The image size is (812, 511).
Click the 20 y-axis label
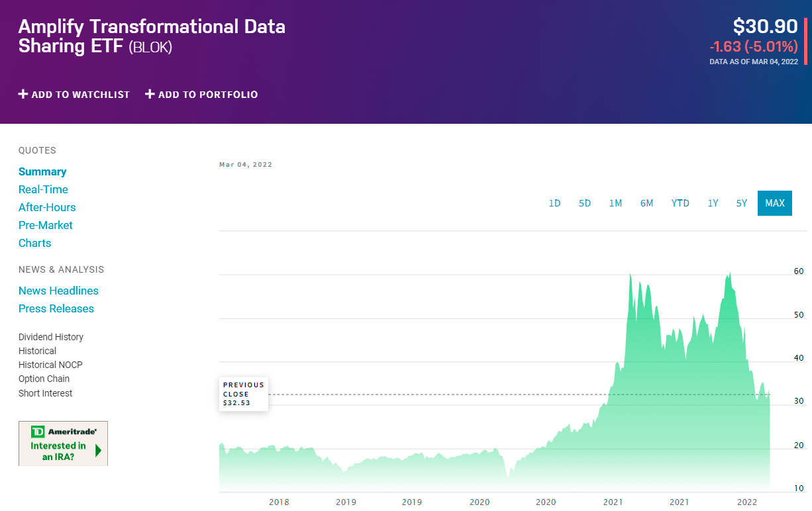[x=799, y=445]
